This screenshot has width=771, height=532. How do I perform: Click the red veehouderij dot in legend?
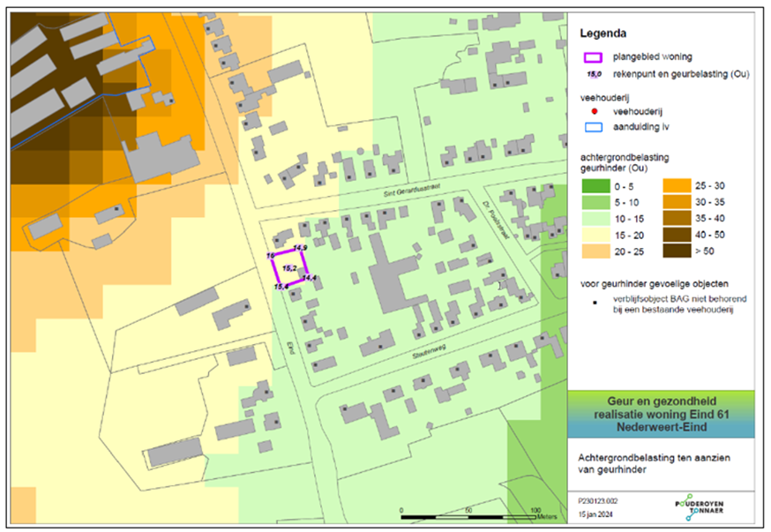tap(594, 112)
